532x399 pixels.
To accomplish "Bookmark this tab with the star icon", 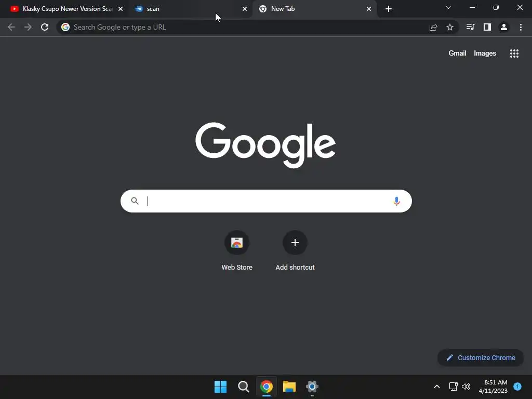I will pos(450,27).
